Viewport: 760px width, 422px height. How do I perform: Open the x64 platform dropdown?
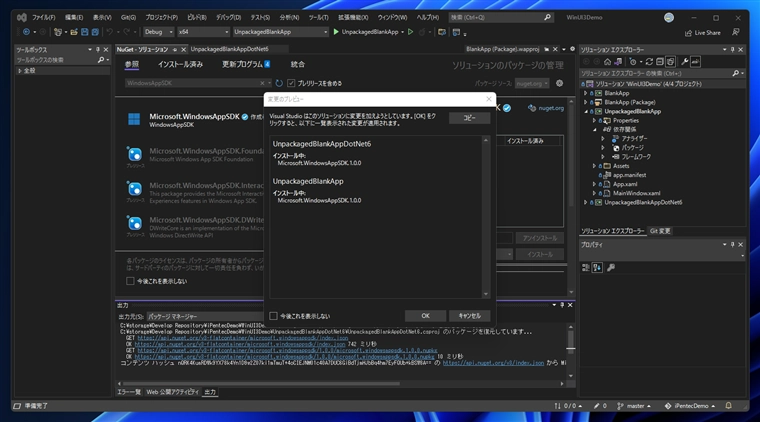pyautogui.click(x=203, y=32)
